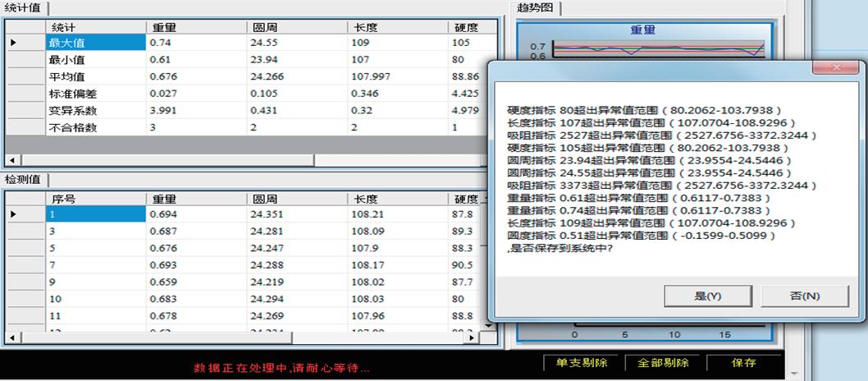Open the 趋势图 tab
The image size is (868, 381).
coord(535,8)
